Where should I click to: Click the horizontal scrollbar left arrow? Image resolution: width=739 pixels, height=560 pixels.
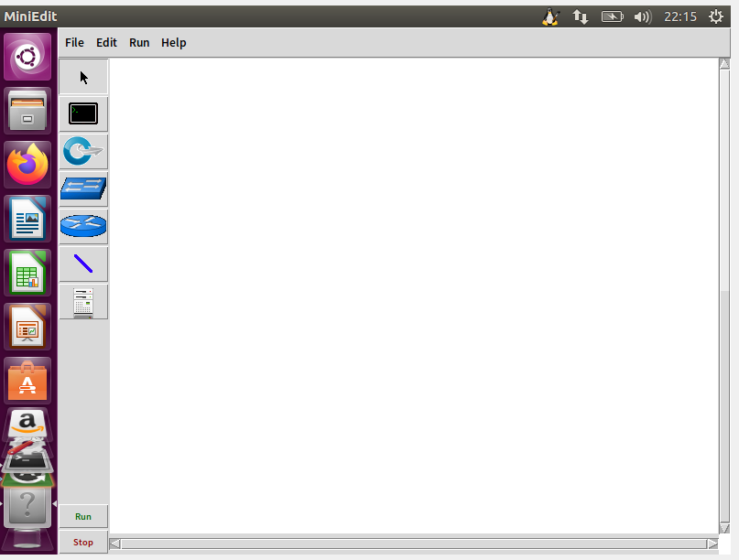(114, 544)
